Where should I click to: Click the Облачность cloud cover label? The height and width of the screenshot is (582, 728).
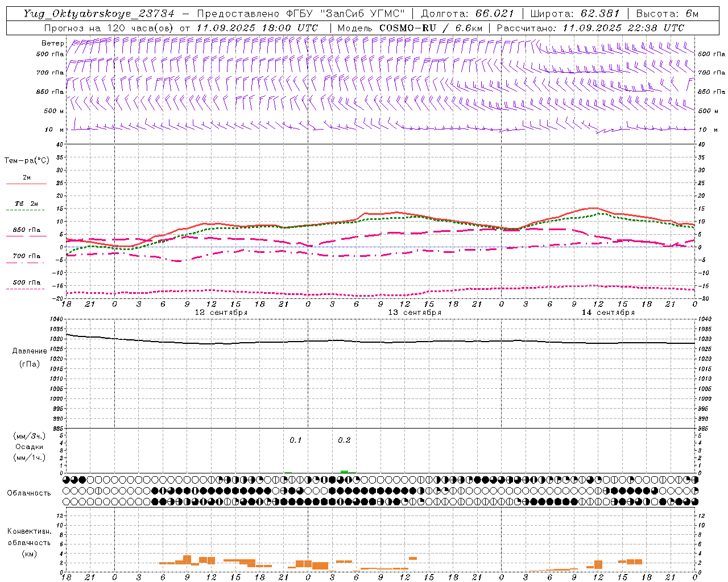[x=29, y=493]
